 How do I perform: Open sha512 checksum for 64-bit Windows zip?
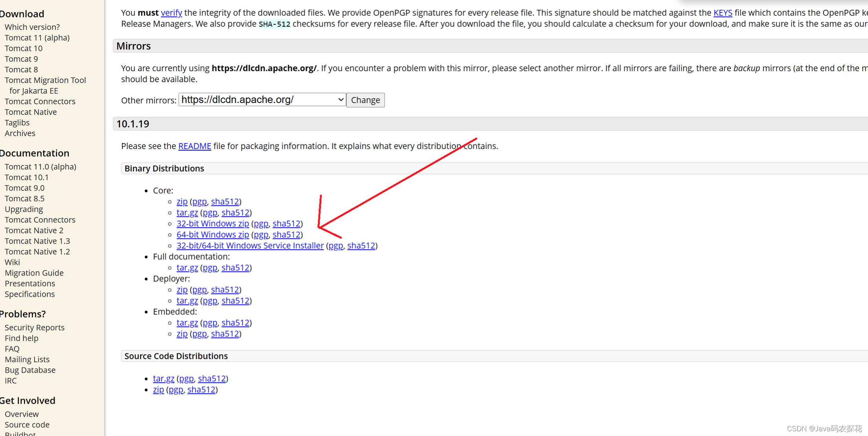286,235
